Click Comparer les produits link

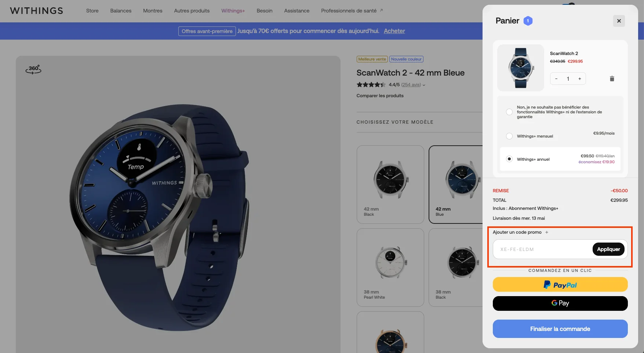(380, 95)
